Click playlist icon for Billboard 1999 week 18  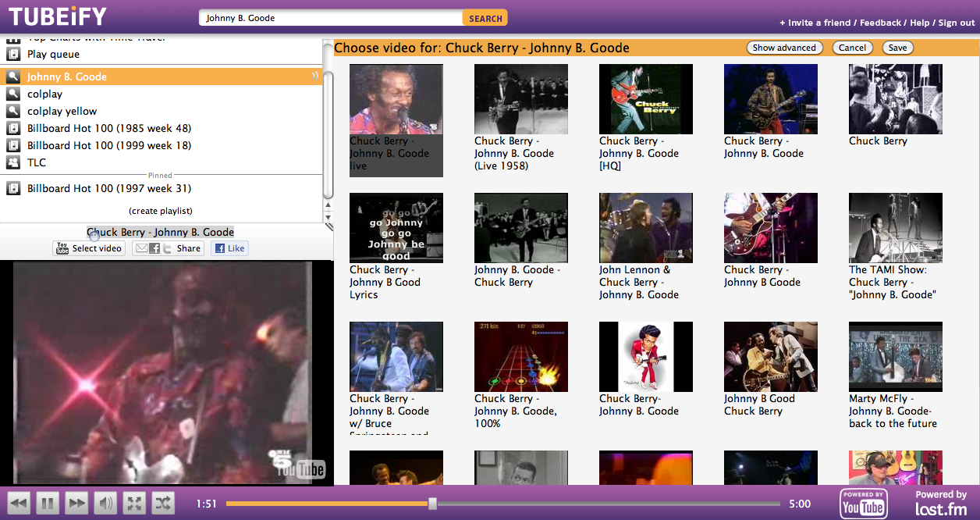click(13, 145)
